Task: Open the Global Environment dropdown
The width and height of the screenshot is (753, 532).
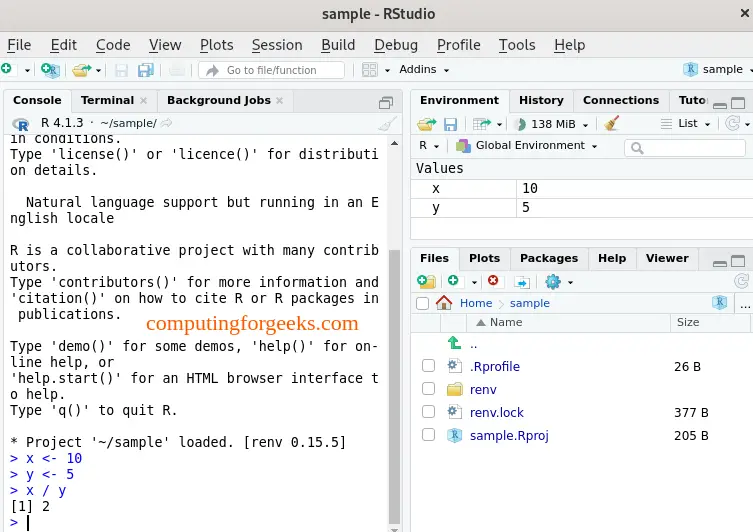Action: click(526, 145)
